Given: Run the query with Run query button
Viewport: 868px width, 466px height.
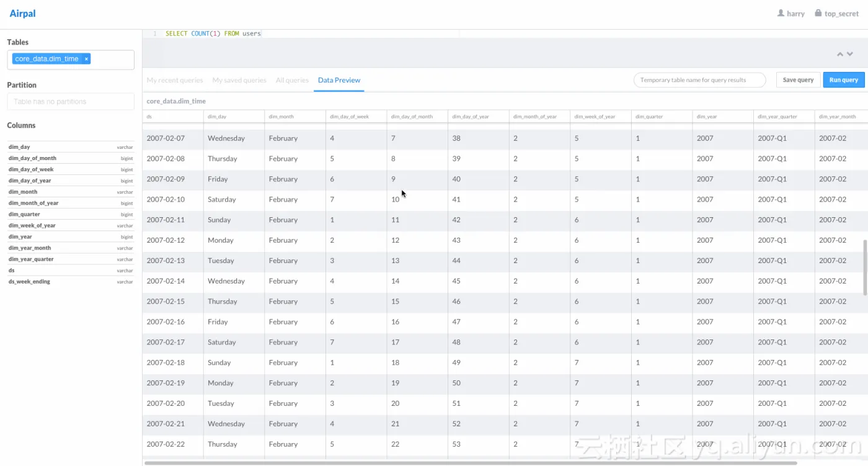Looking at the screenshot, I should pyautogui.click(x=843, y=80).
